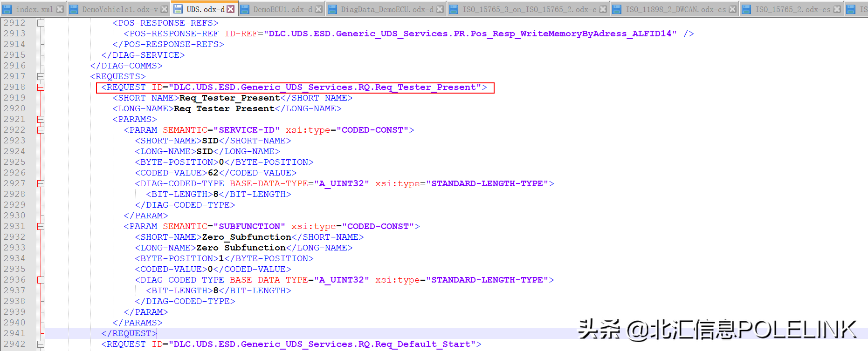This screenshot has height=351, width=868.
Task: Click the </DIAG-SERVICE> closing tag
Action: [x=143, y=55]
